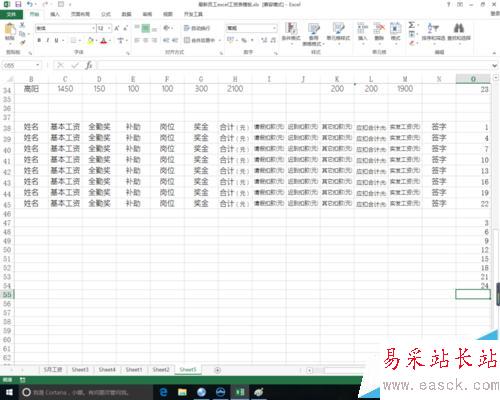This screenshot has height=400, width=500.
Task: Toggle Underline formatting
Action: click(x=56, y=40)
